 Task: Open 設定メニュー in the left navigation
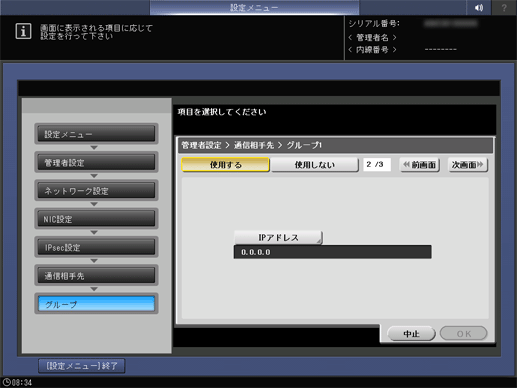96,134
